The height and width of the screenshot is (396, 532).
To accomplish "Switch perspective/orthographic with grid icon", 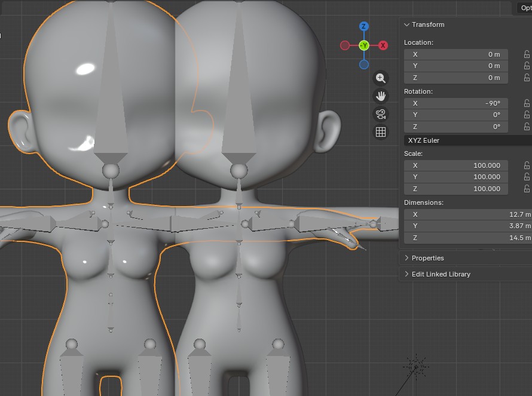I will [381, 132].
